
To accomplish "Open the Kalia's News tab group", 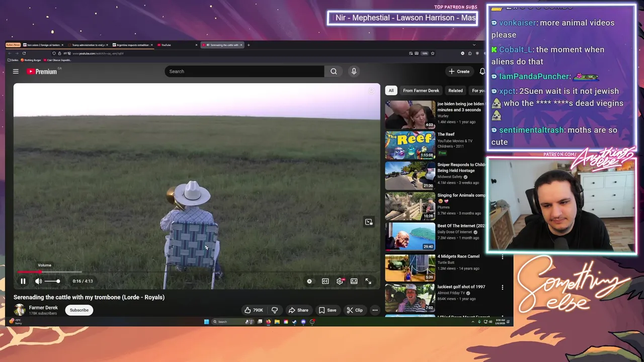I will [x=13, y=45].
